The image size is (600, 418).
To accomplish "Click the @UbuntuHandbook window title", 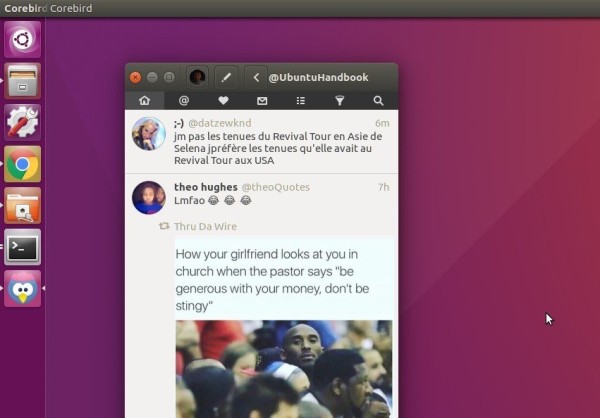I will pos(318,77).
